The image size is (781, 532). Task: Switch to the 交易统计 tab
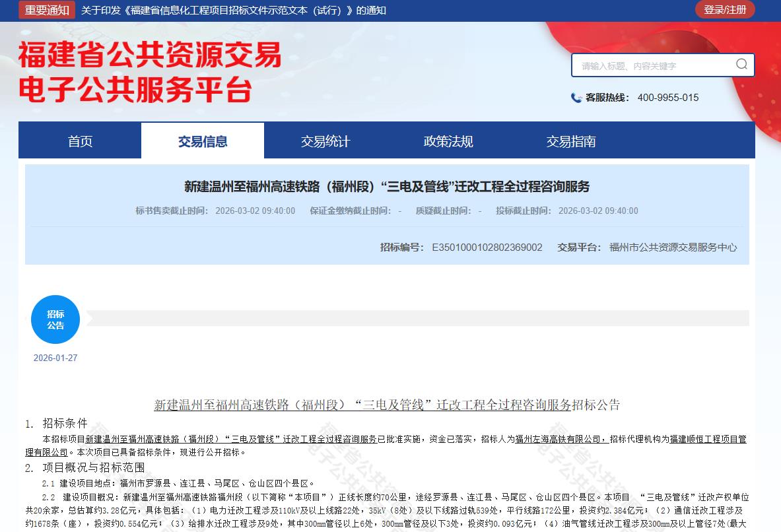coord(325,141)
